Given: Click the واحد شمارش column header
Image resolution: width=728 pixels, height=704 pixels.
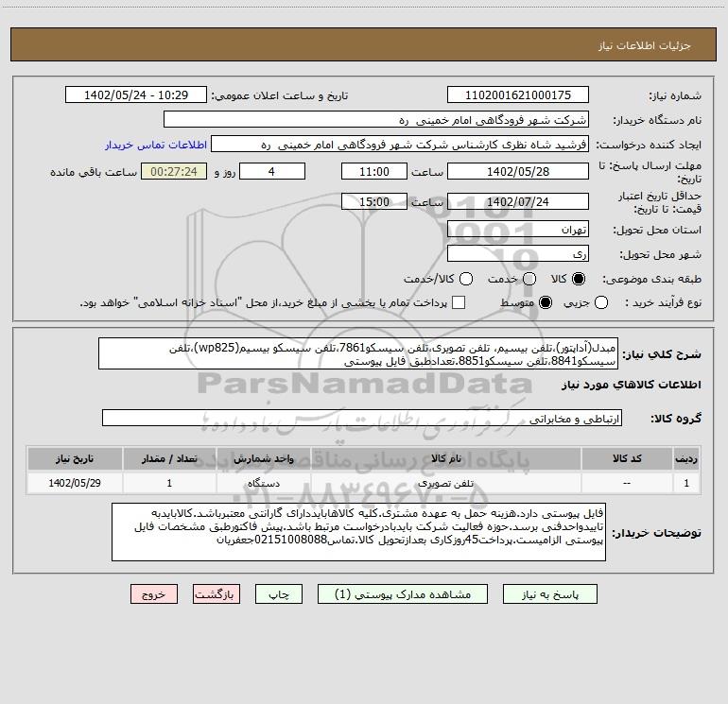Looking at the screenshot, I should [x=263, y=458].
